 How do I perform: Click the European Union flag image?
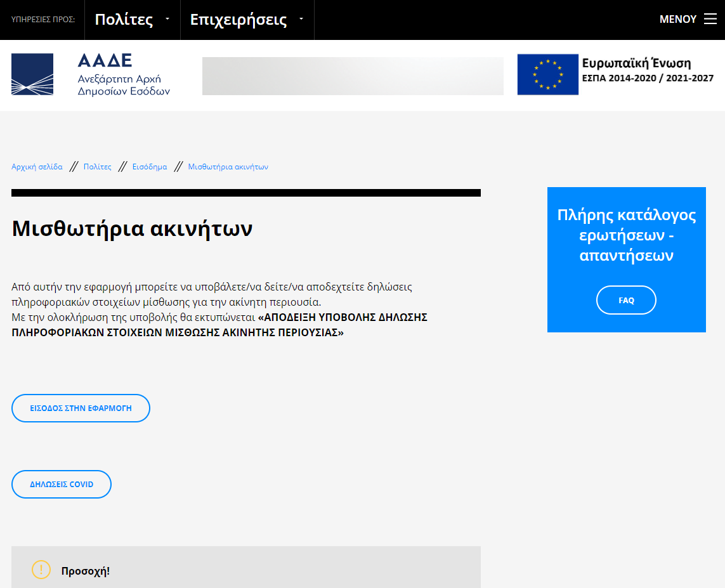[547, 74]
